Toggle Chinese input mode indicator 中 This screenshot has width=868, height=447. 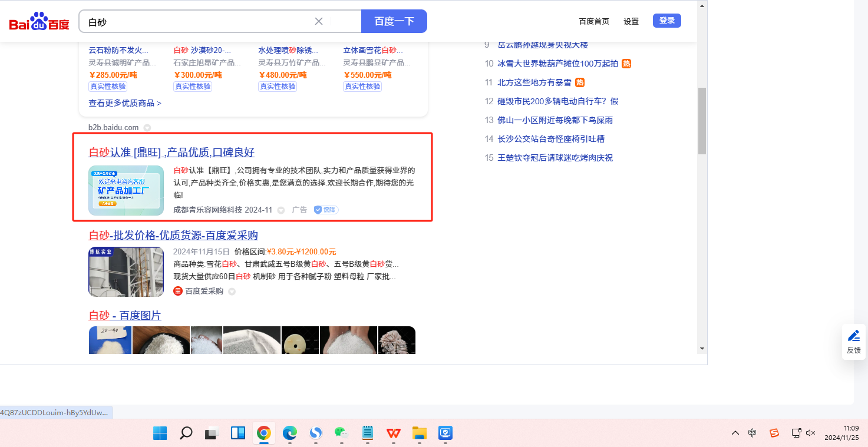point(753,433)
